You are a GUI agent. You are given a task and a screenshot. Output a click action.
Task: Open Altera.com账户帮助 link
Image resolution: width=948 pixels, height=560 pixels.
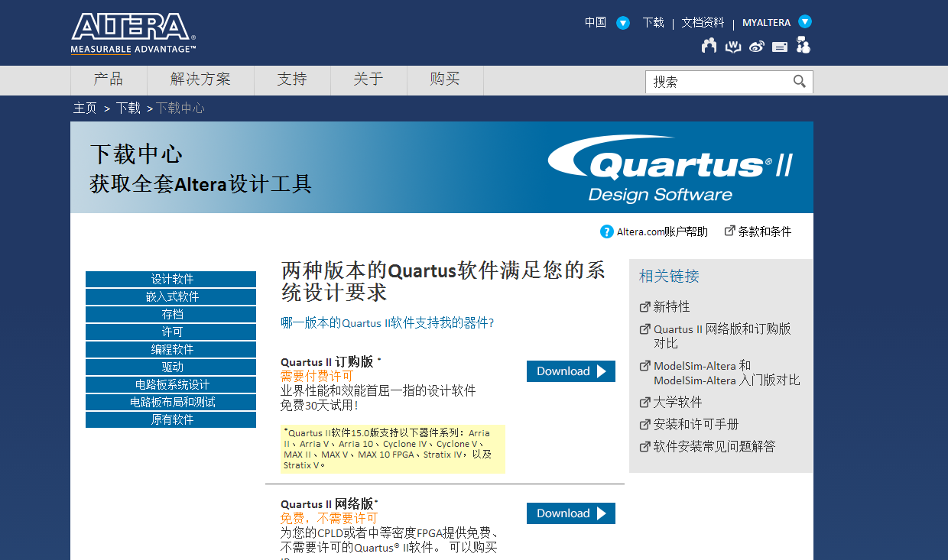[x=662, y=231]
